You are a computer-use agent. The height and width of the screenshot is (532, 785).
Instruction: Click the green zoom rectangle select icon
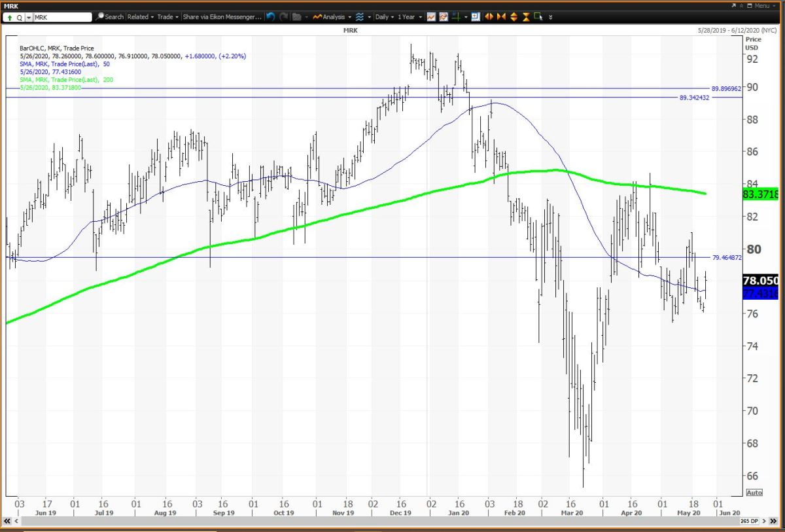(538, 16)
